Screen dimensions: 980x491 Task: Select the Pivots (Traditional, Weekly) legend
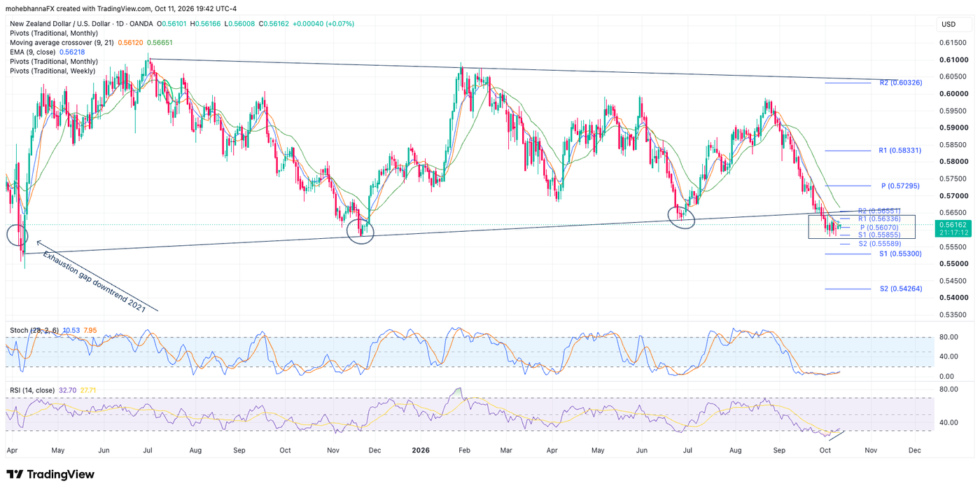point(54,71)
